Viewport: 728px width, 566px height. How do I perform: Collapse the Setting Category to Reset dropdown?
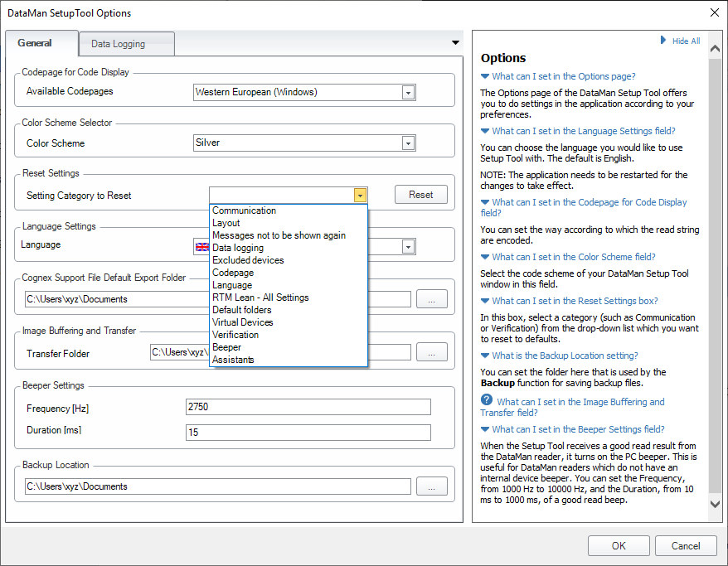point(359,196)
